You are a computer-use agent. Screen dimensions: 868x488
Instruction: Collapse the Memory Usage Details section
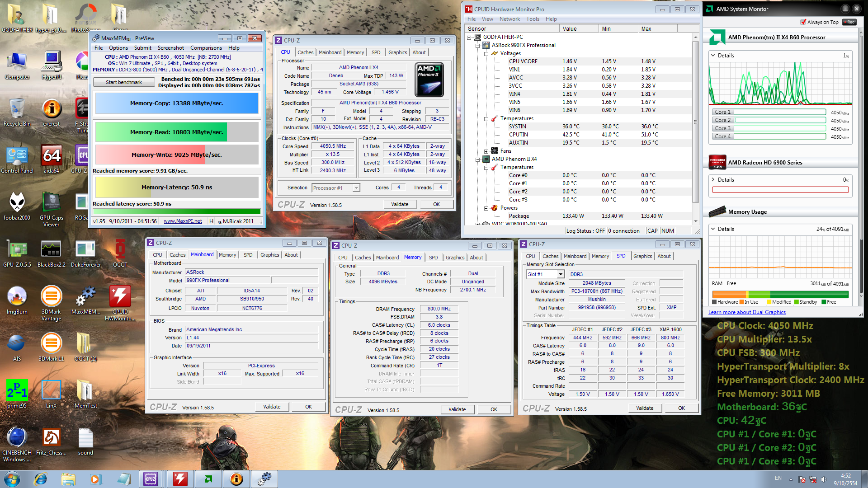pyautogui.click(x=713, y=229)
